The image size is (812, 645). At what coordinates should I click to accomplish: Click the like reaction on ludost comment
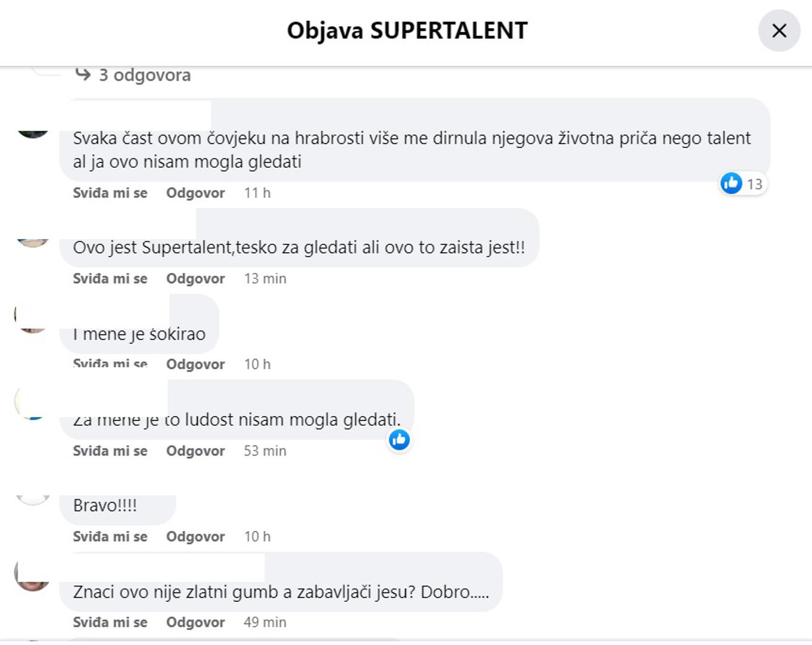click(x=399, y=440)
